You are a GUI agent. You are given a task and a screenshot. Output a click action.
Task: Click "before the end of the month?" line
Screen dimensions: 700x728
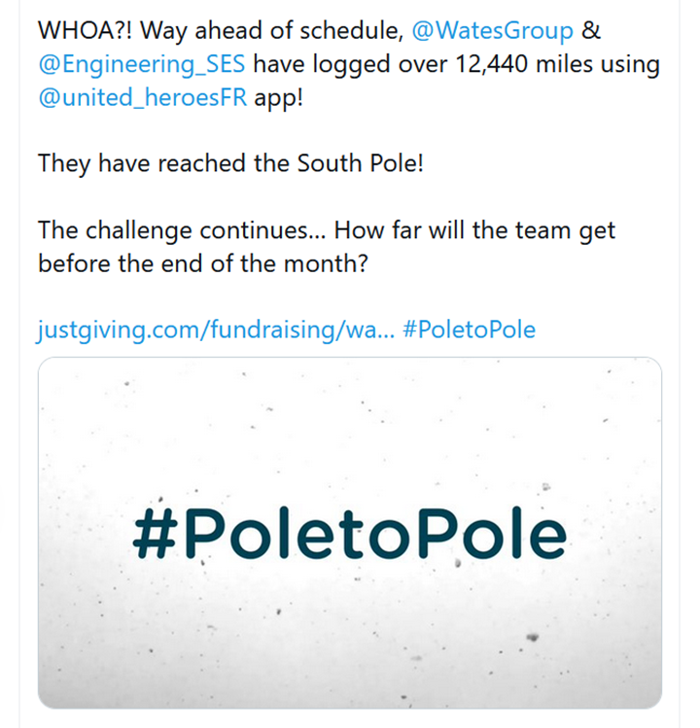(x=202, y=263)
